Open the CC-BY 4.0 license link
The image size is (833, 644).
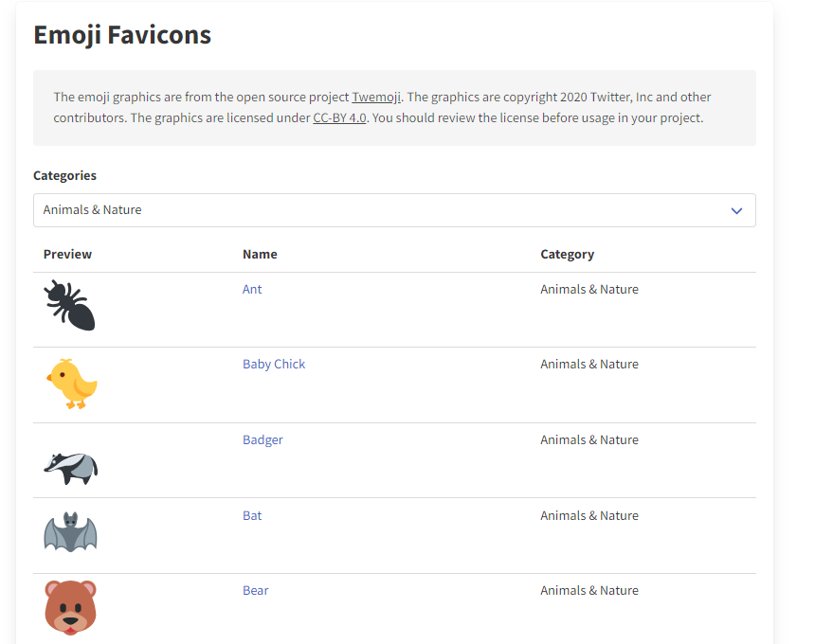click(339, 117)
